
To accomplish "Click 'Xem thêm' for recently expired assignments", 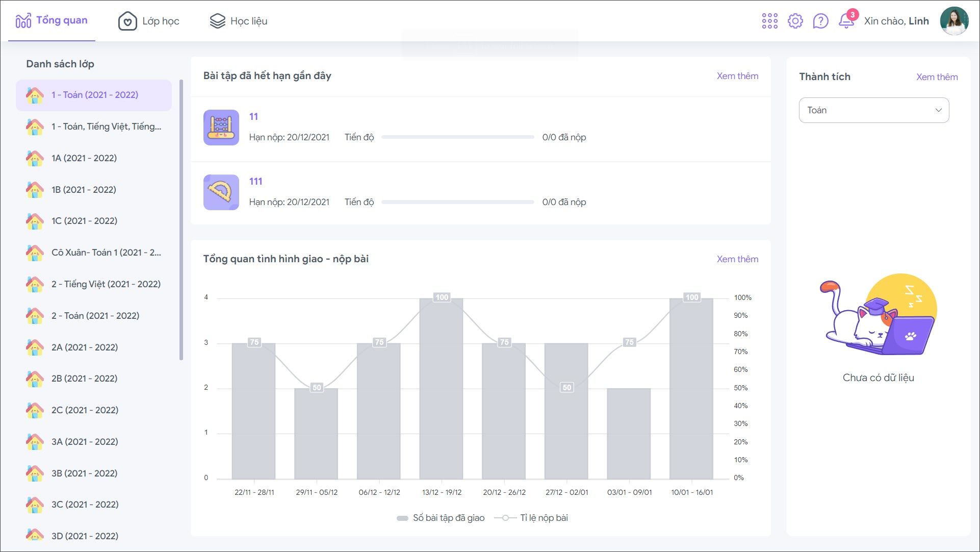I will pyautogui.click(x=737, y=76).
